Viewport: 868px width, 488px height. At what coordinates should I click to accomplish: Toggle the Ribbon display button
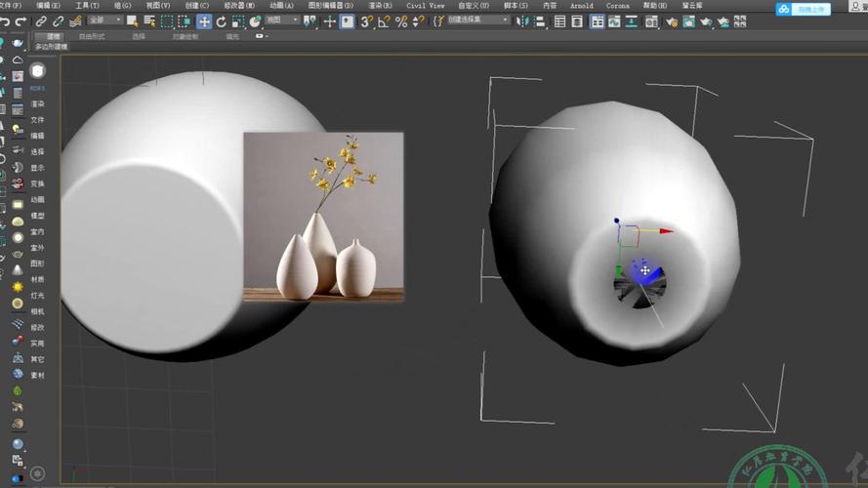click(598, 21)
